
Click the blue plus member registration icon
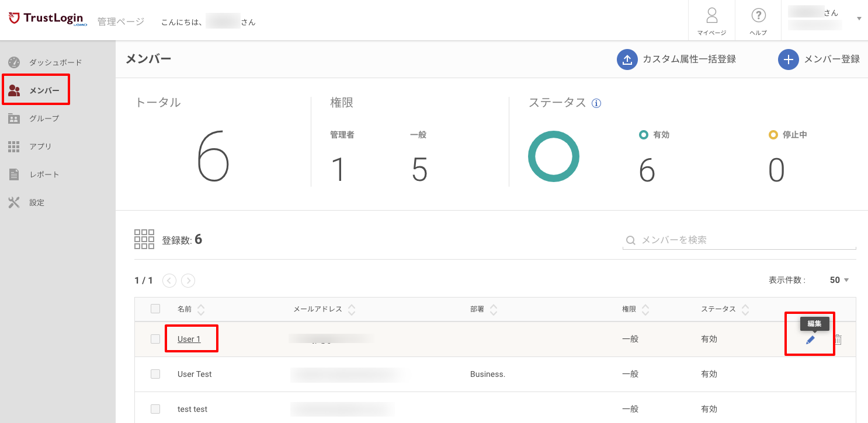pos(789,60)
